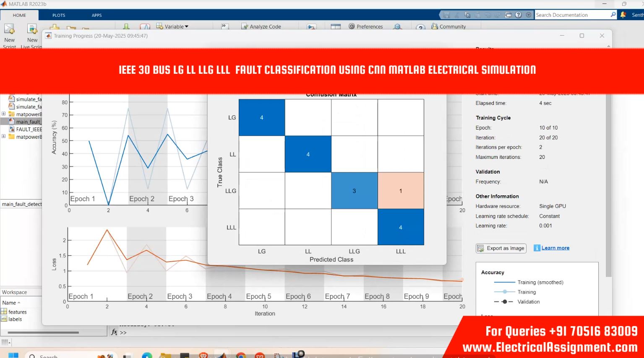Switch to the APPS tab
Image resolution: width=644 pixels, height=358 pixels.
[x=96, y=15]
